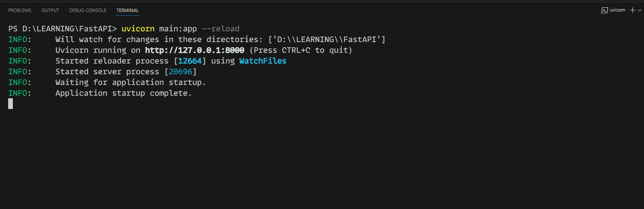Switch to the DEBUG CONSOLE tab
This screenshot has height=209, width=644.
coord(88,10)
